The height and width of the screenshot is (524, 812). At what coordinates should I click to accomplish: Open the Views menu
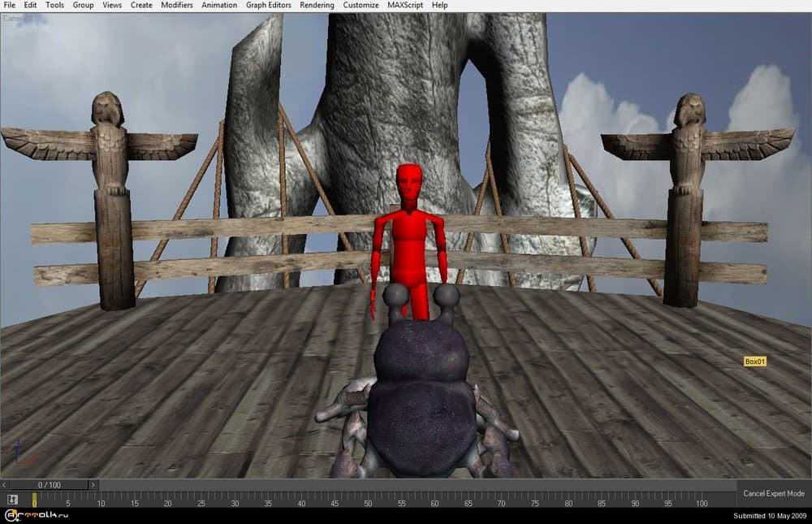pos(112,5)
